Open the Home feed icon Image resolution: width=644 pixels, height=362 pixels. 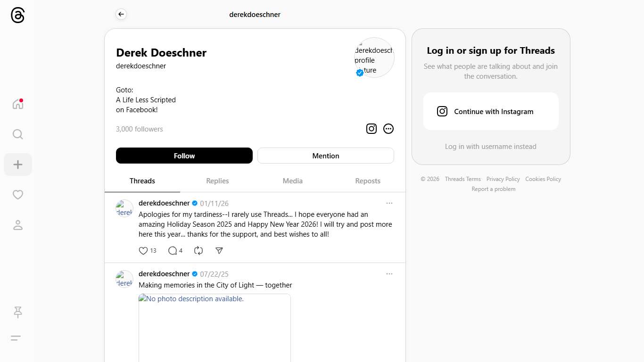(18, 104)
